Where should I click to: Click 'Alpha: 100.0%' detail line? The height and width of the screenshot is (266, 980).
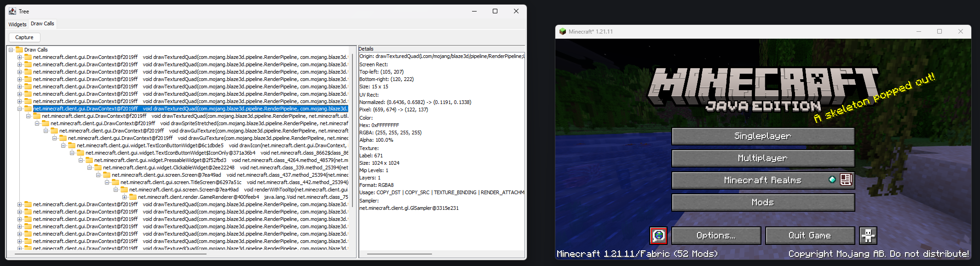(376, 140)
